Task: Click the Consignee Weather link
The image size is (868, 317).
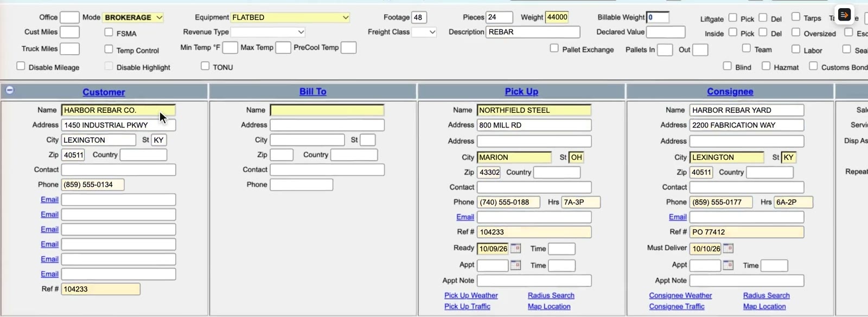Action: pyautogui.click(x=680, y=295)
